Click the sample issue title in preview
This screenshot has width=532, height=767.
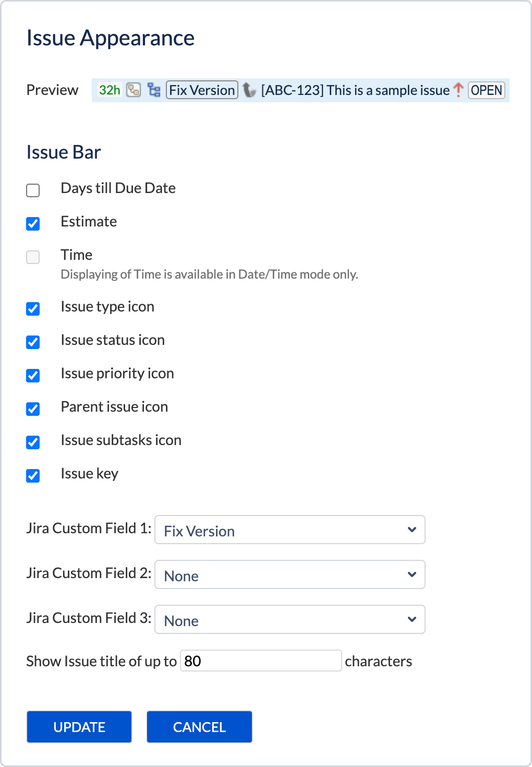[355, 90]
